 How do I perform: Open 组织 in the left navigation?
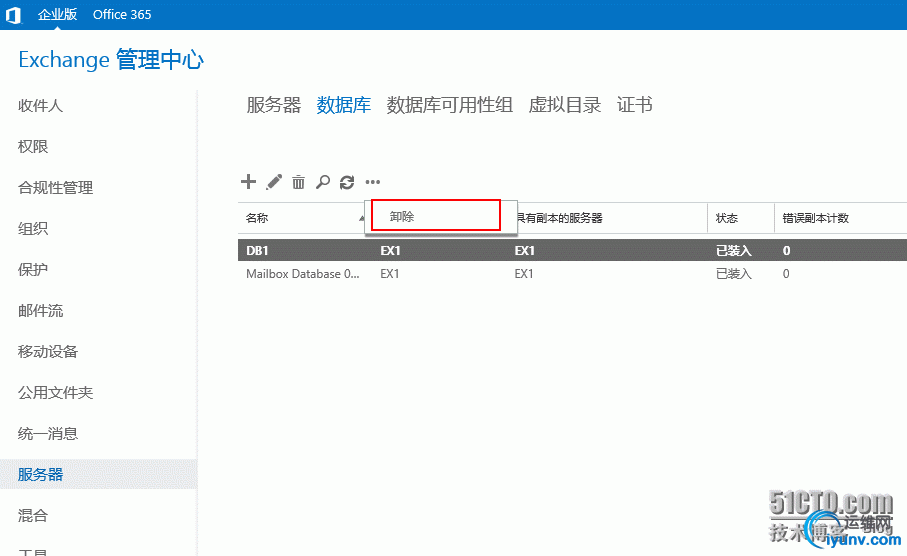click(33, 229)
